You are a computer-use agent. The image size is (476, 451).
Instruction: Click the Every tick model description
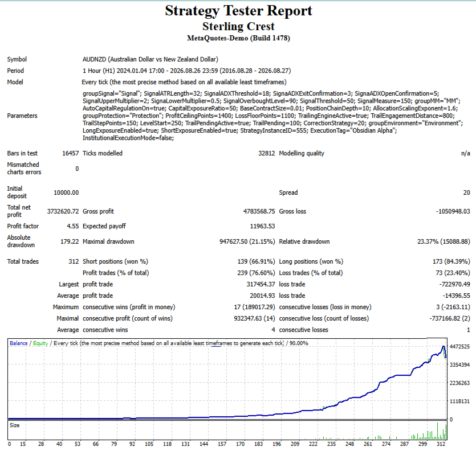(184, 82)
